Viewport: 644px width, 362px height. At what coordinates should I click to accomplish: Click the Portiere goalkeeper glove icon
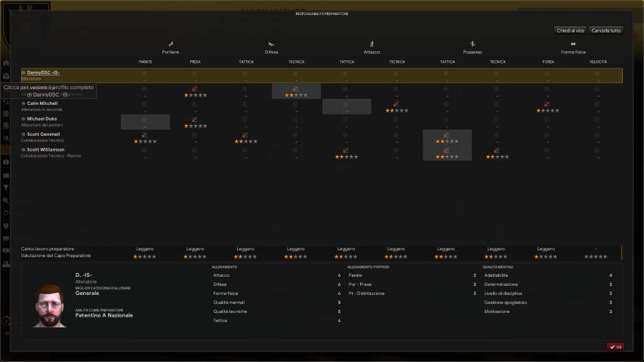171,44
